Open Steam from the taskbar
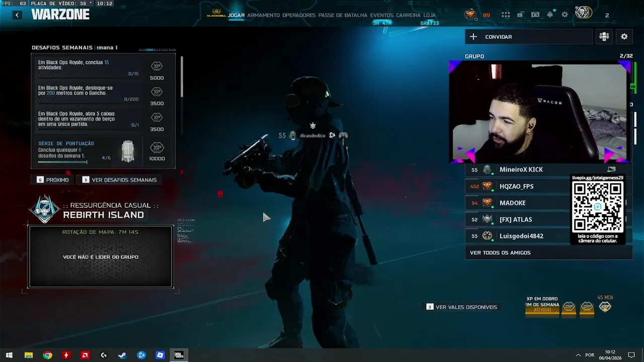Viewport: 644px width, 362px height. coord(122,355)
